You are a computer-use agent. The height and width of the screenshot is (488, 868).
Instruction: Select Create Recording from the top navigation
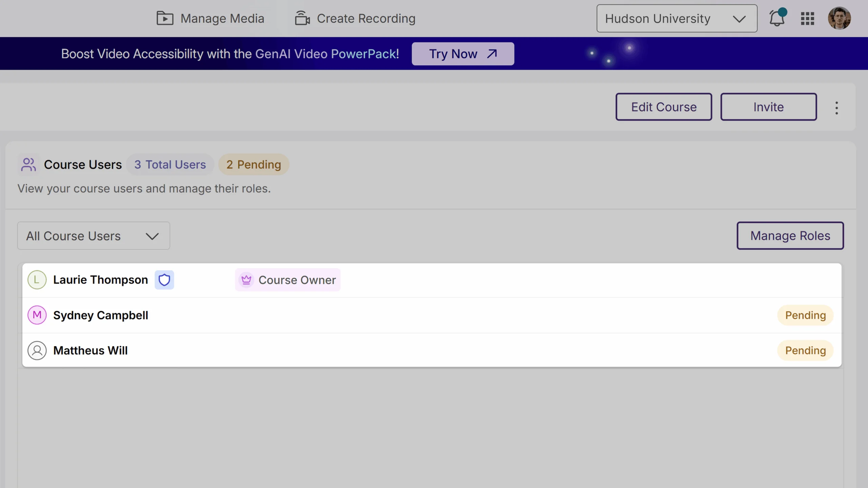coord(366,18)
